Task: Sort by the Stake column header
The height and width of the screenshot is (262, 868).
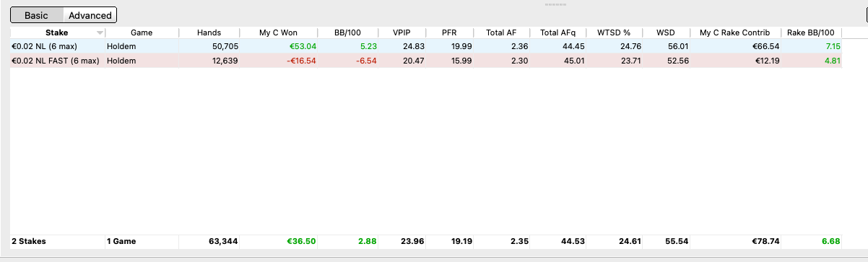Action: [57, 32]
